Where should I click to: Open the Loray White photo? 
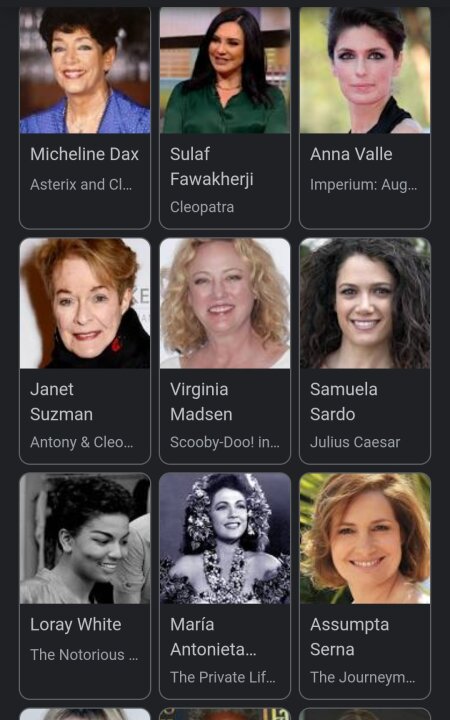[85, 539]
